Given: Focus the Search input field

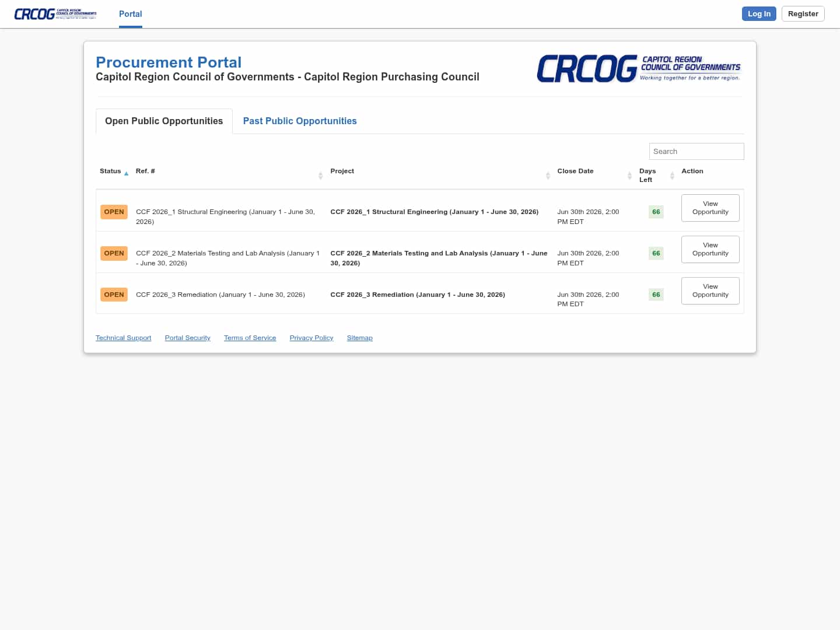Looking at the screenshot, I should click(x=696, y=152).
